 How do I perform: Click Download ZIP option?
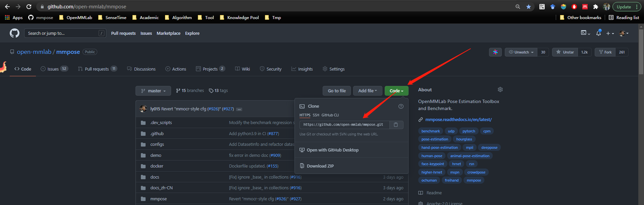[x=320, y=166]
